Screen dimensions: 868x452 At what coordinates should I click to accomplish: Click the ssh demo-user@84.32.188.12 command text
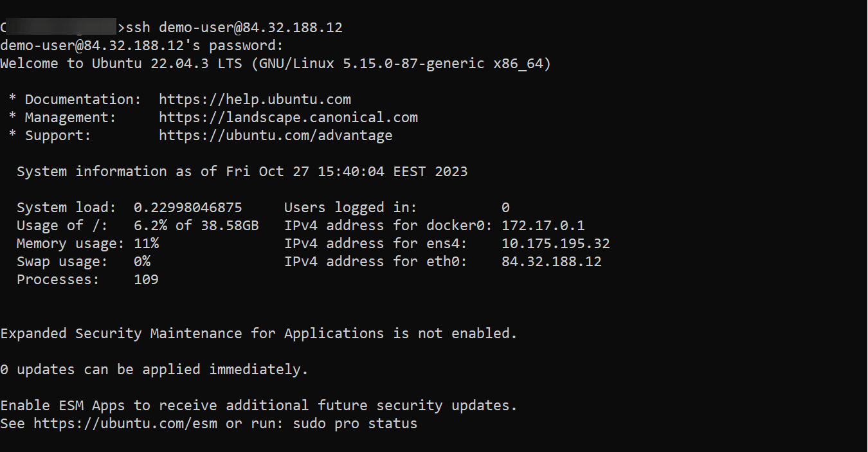coord(234,28)
